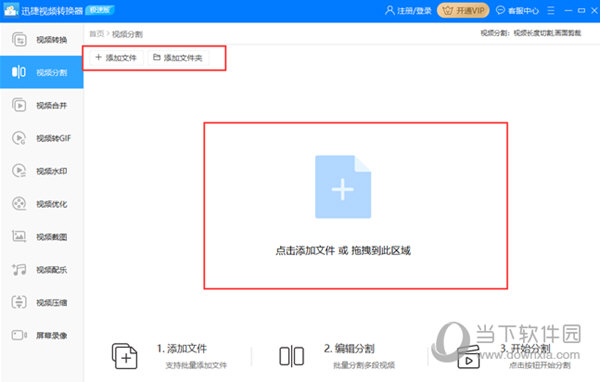Open the 视频合并 sidebar section

pos(42,105)
